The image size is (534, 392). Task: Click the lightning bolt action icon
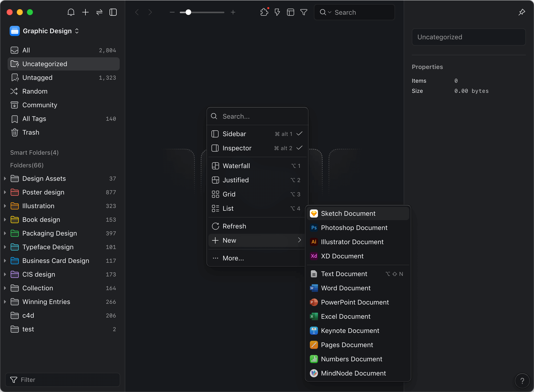277,12
